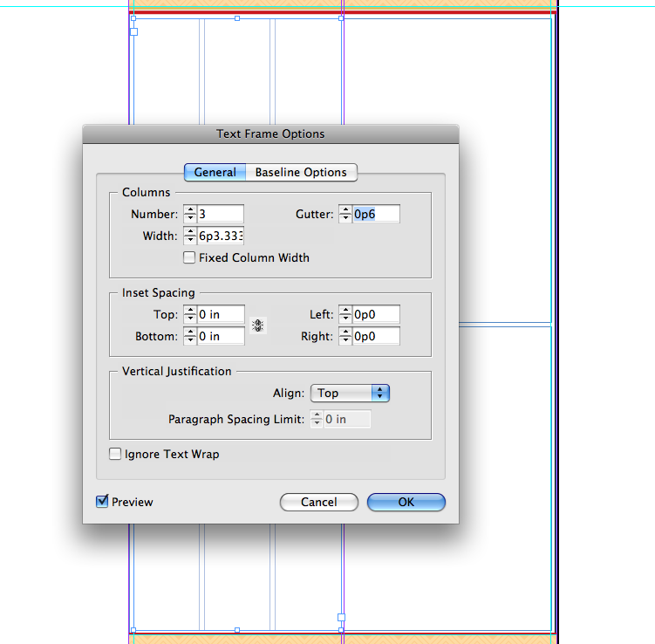Click into the Gutter value field
The image size is (655, 644).
376,214
